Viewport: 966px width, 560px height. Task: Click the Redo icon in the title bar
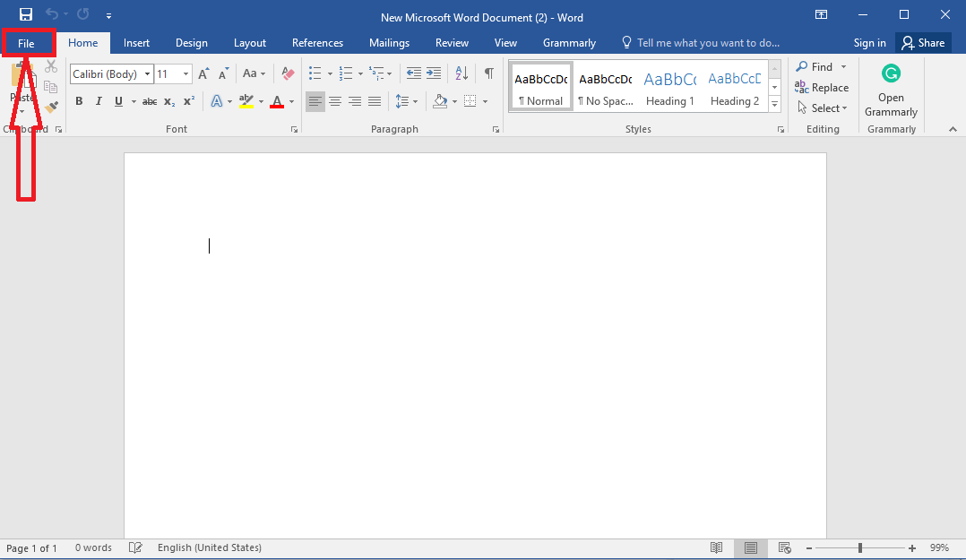click(x=83, y=14)
